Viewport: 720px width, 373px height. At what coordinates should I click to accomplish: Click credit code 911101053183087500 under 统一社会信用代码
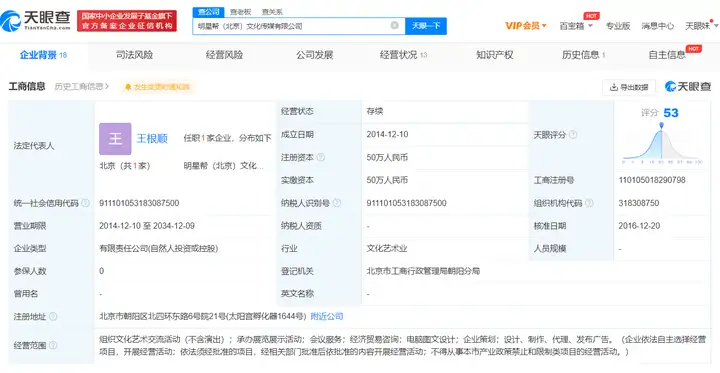(x=139, y=203)
